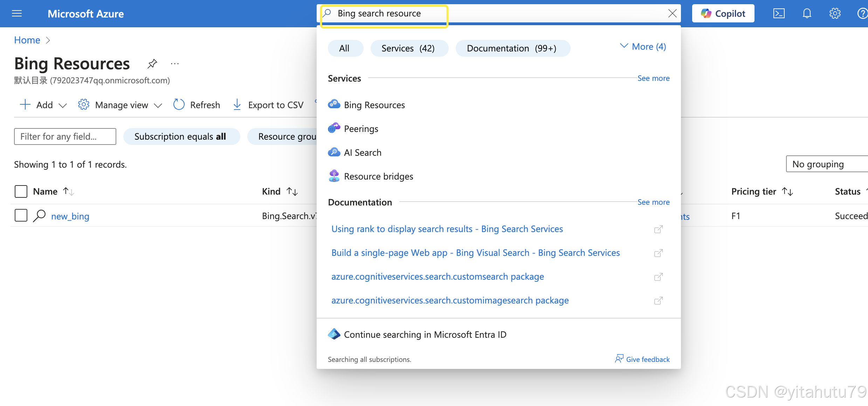Export the list to CSV

pyautogui.click(x=268, y=105)
